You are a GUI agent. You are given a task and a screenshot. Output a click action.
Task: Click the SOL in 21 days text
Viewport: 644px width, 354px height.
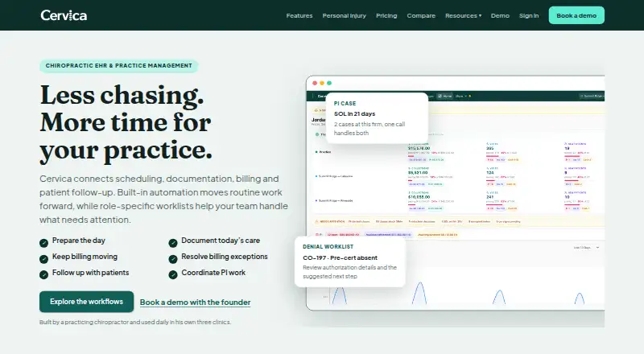click(354, 113)
